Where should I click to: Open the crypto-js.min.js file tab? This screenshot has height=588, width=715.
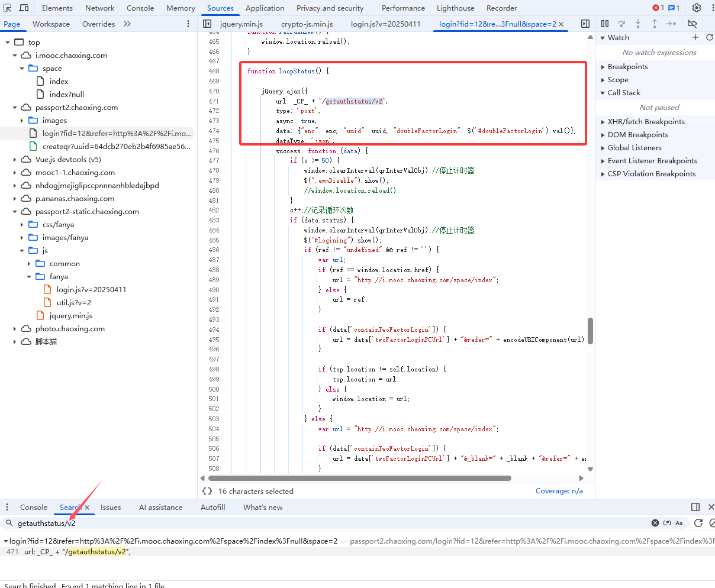click(307, 24)
